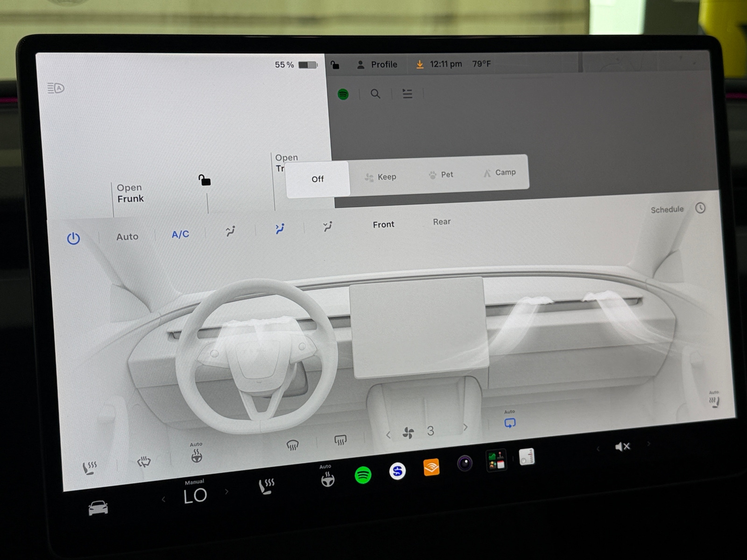Select windshield airflow vent mode

230,231
